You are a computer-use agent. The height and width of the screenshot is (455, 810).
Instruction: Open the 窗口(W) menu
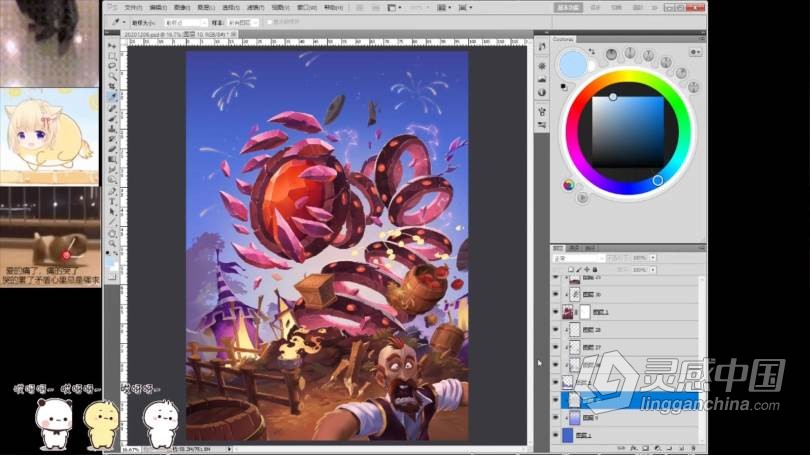(x=307, y=8)
